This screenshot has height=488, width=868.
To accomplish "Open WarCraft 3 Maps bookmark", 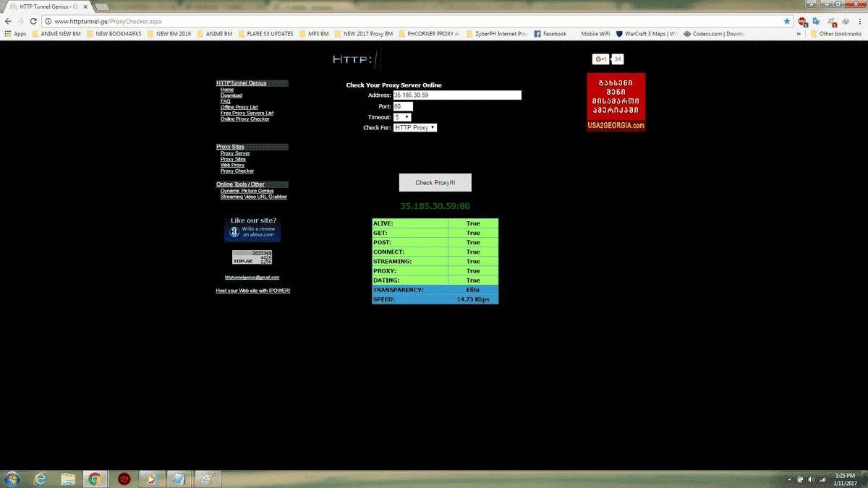I will (x=646, y=34).
